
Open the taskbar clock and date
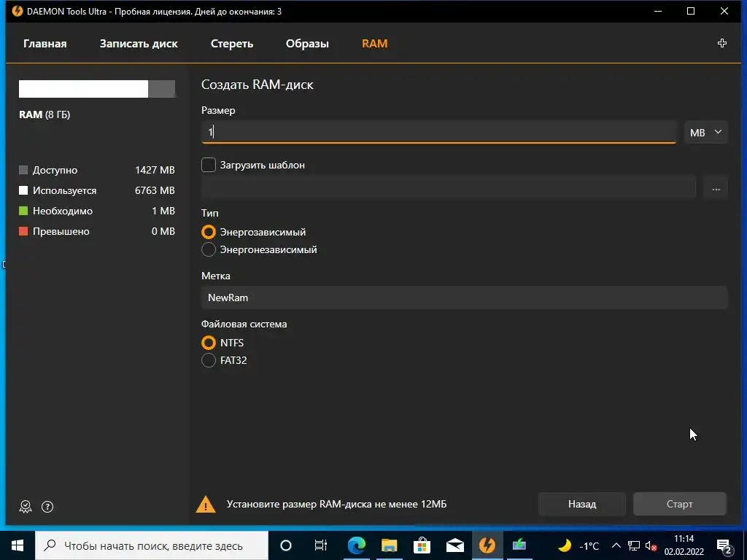click(x=684, y=545)
